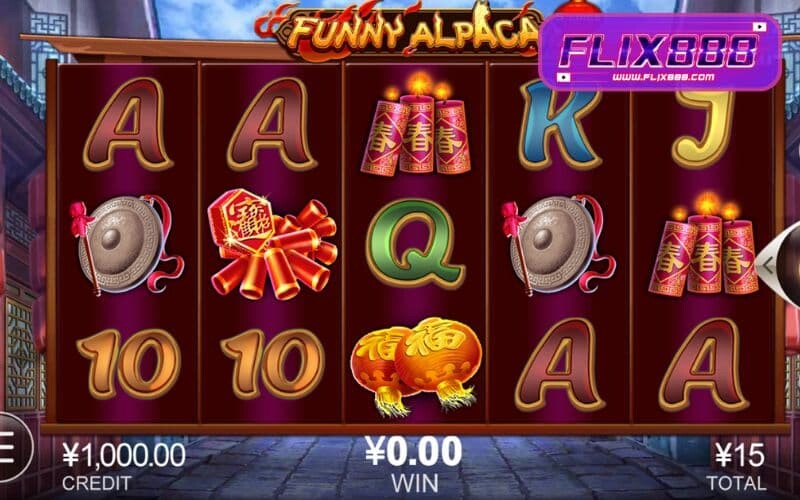The height and width of the screenshot is (500, 800).
Task: Select the three firecrackers symbol on top of reel three
Action: (415, 123)
